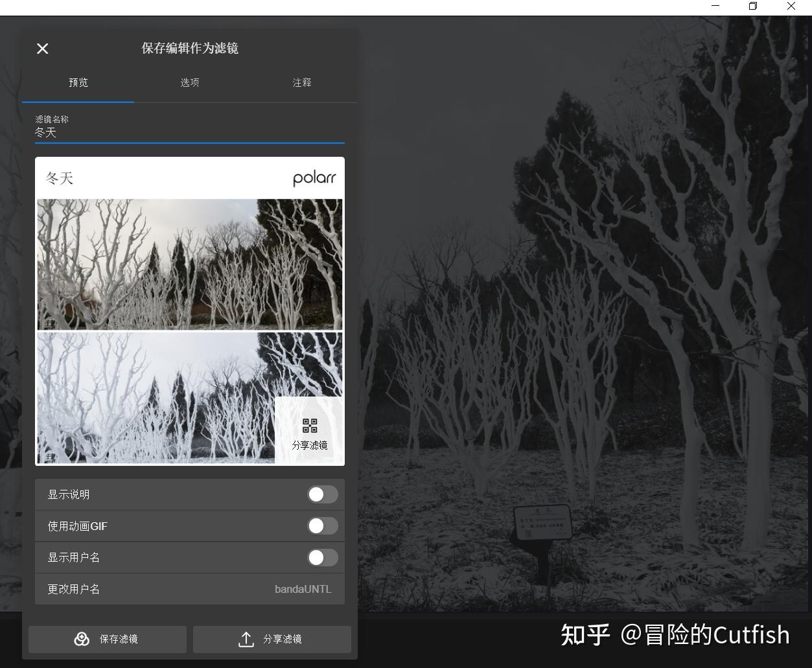This screenshot has height=668, width=812.
Task: Click the 保存编辑作为滤镜 dialog title
Action: pyautogui.click(x=190, y=49)
